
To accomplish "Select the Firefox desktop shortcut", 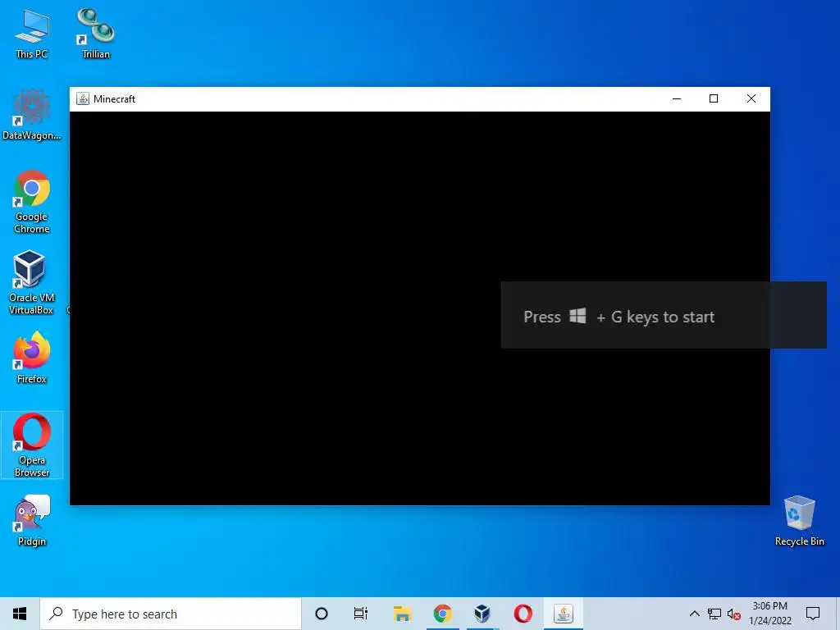I will click(x=32, y=358).
